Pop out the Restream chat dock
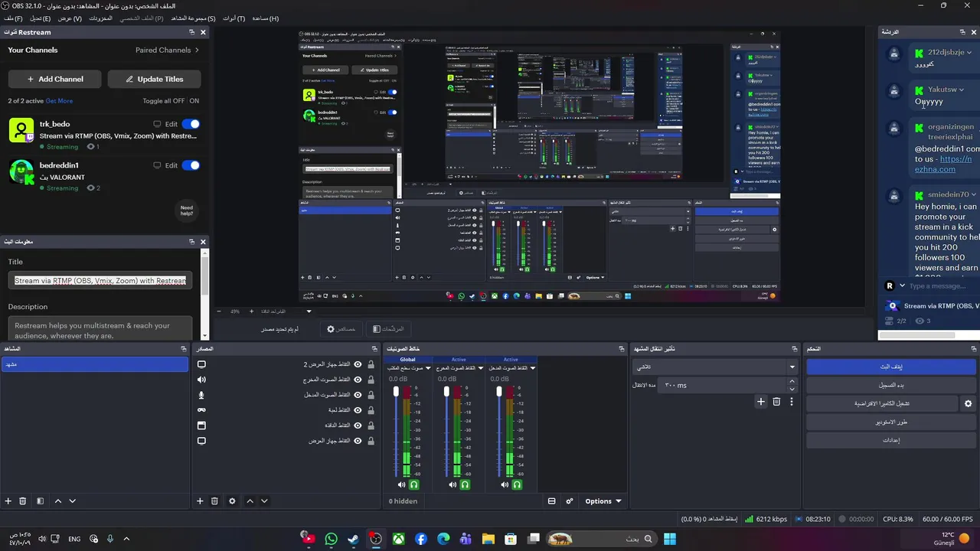Image resolution: width=980 pixels, height=551 pixels. (962, 32)
